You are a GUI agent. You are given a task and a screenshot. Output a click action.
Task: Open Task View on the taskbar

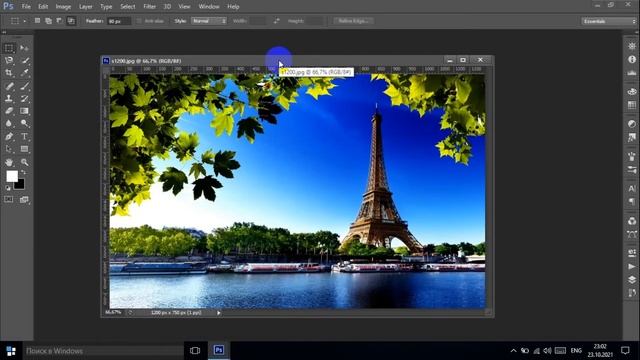(195, 351)
